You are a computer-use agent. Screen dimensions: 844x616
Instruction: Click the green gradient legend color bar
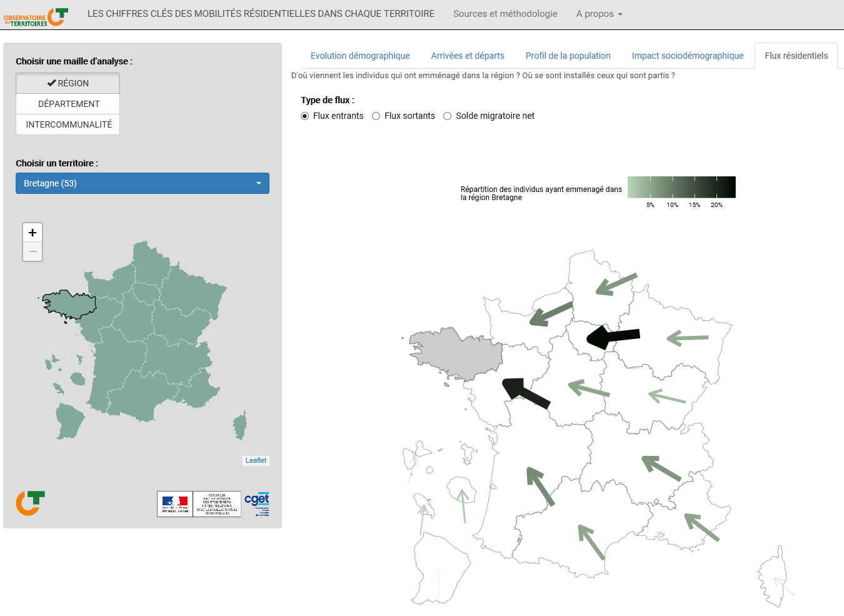(681, 187)
